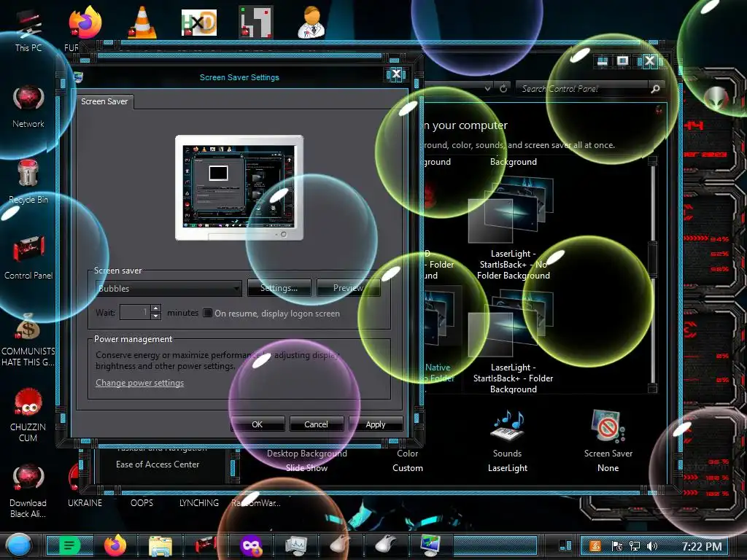Open the LYNCHING desktop item
The height and width of the screenshot is (560, 747).
point(199,503)
